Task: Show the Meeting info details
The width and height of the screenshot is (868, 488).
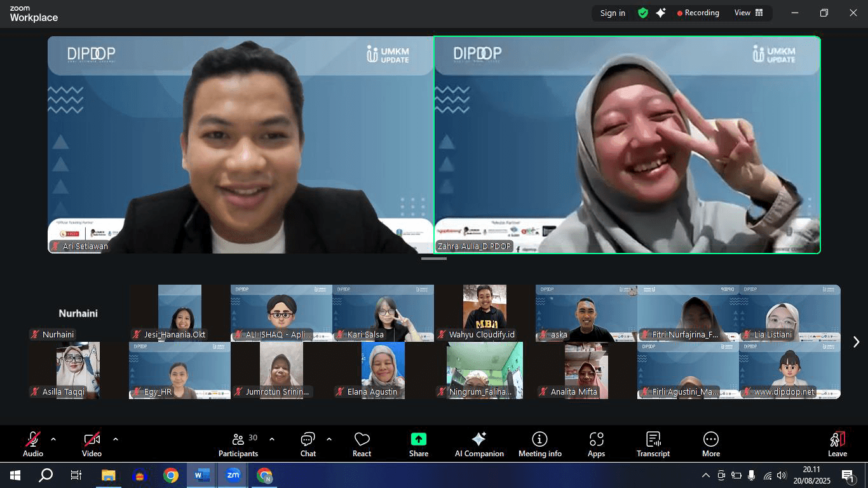Action: 539,443
